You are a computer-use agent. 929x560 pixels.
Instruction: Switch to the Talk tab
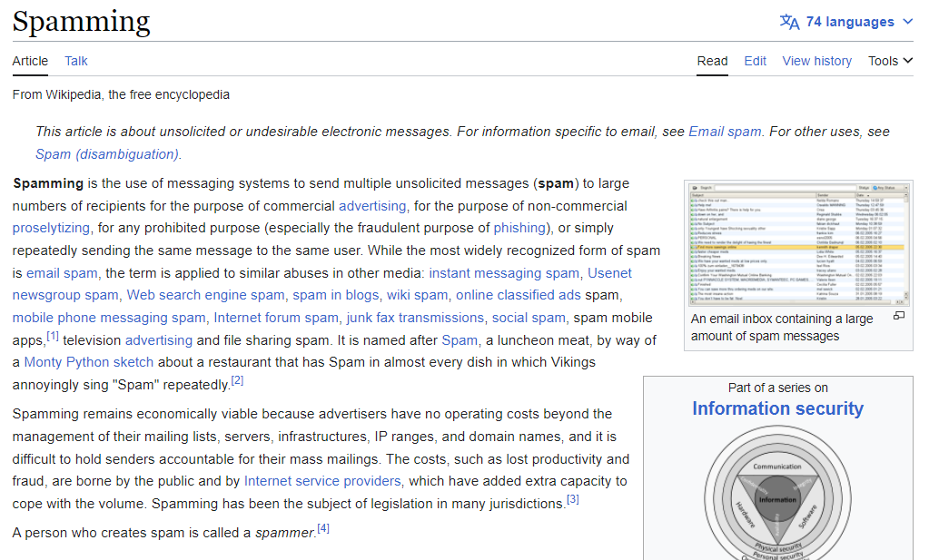click(76, 61)
